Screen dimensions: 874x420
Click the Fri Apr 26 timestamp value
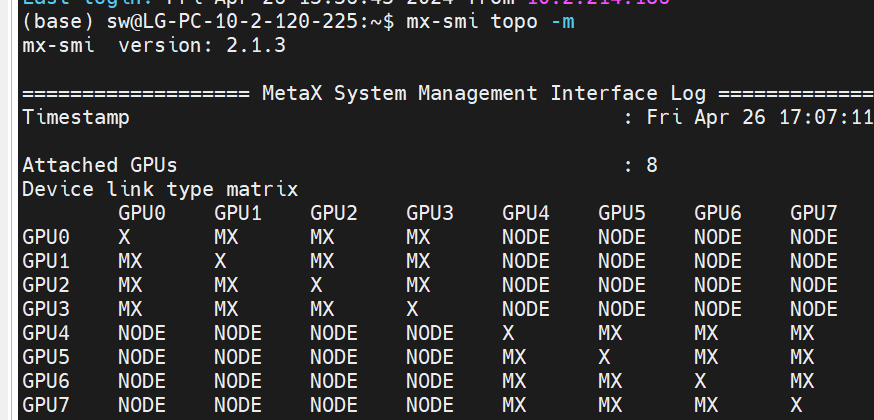pos(759,118)
